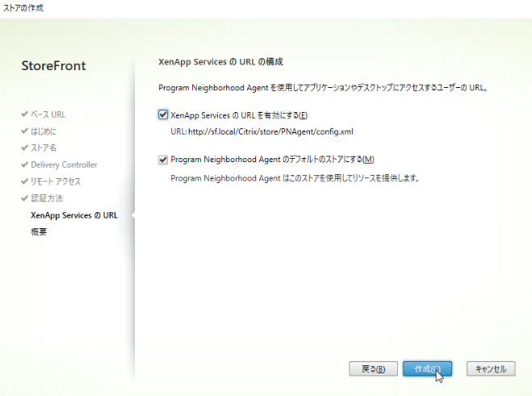This screenshot has height=396, width=532.
Task: Select the はじめに step in sidebar
Action: pyautogui.click(x=44, y=131)
